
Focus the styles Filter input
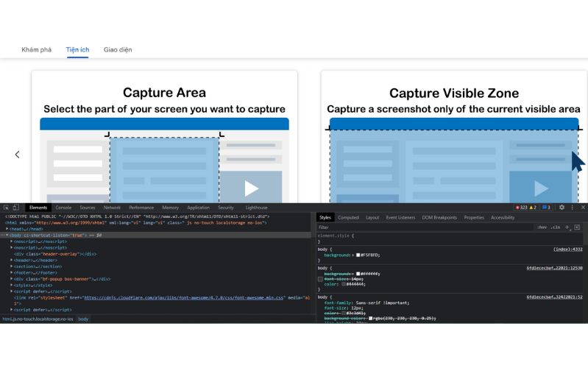pyautogui.click(x=425, y=227)
